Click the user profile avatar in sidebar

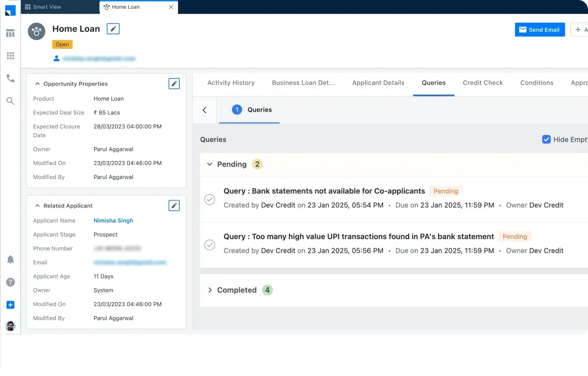11,326
